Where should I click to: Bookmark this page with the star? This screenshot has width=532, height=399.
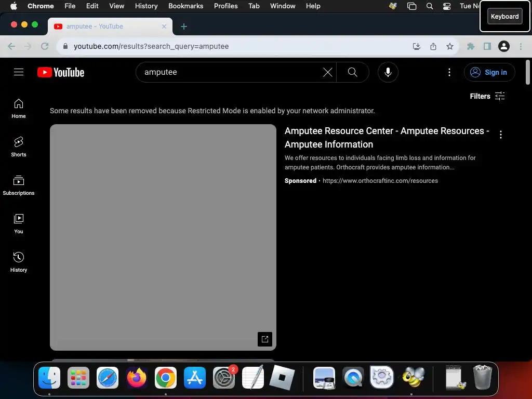(x=449, y=46)
